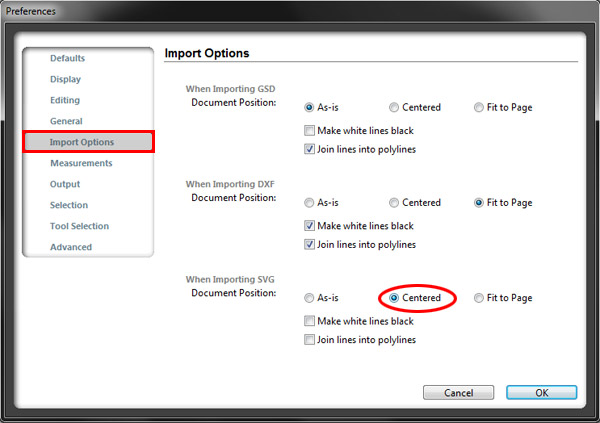
Task: Go to Editing preferences
Action: [65, 100]
